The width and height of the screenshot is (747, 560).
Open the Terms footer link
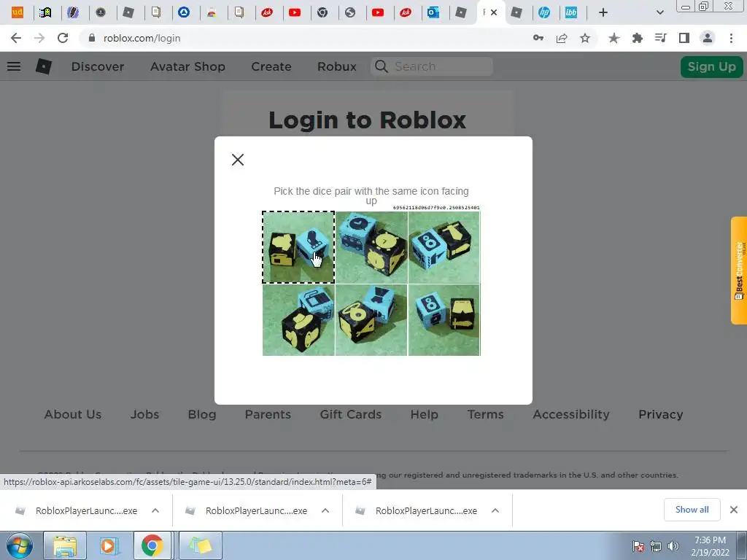(x=485, y=414)
